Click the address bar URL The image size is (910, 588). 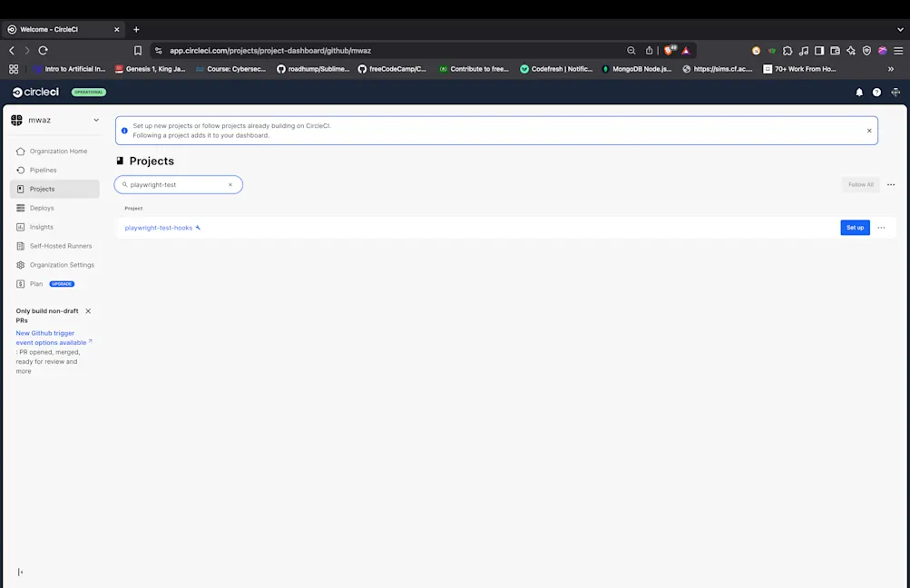tap(269, 51)
